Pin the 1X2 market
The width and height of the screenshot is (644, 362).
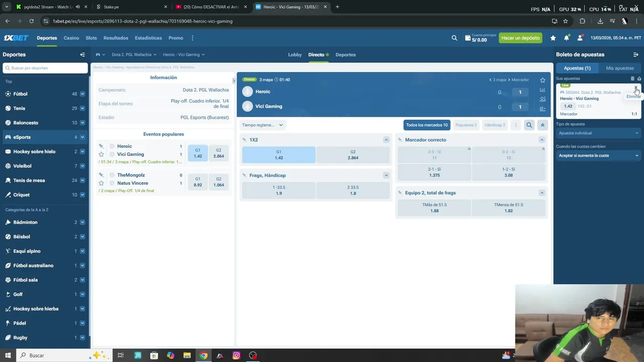(x=245, y=140)
